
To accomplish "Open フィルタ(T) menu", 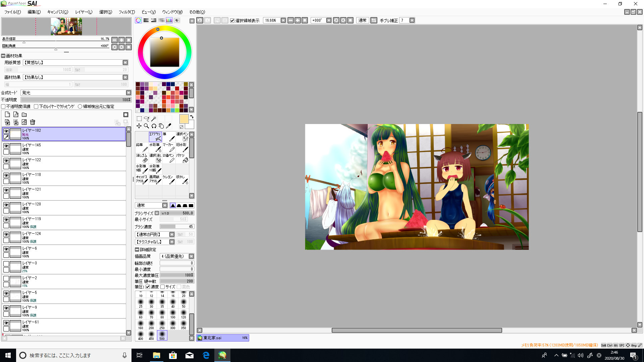I will tap(127, 12).
